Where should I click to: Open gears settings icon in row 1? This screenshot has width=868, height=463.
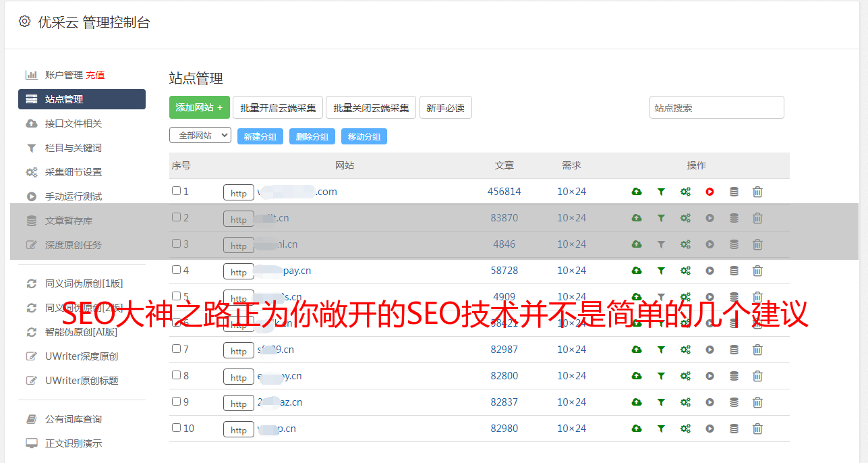click(x=685, y=192)
